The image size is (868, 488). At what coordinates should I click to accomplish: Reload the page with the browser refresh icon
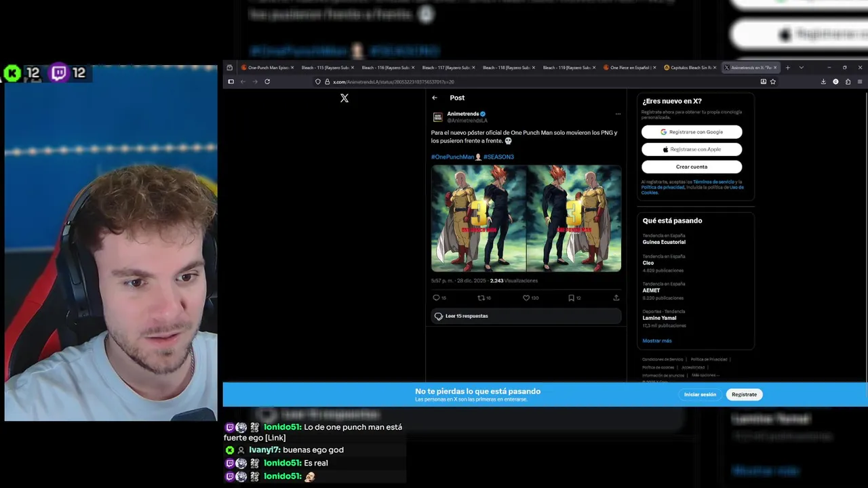click(x=267, y=81)
